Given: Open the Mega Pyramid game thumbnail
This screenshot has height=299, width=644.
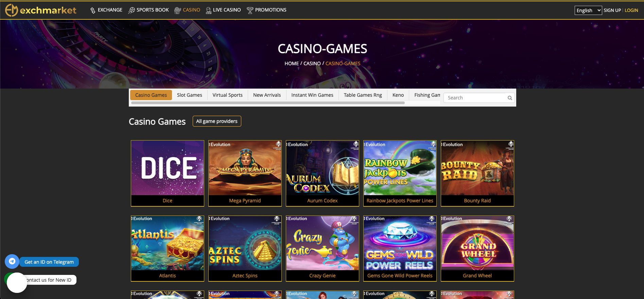Looking at the screenshot, I should click(x=245, y=173).
